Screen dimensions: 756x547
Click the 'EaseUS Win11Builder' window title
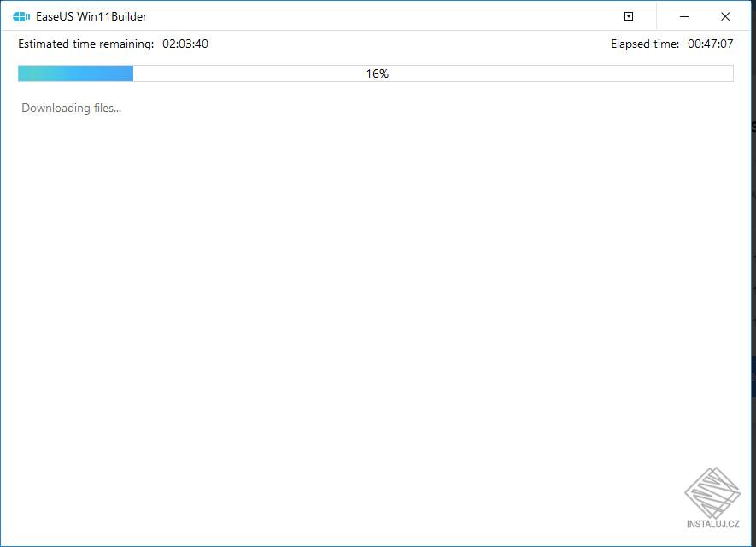point(91,16)
